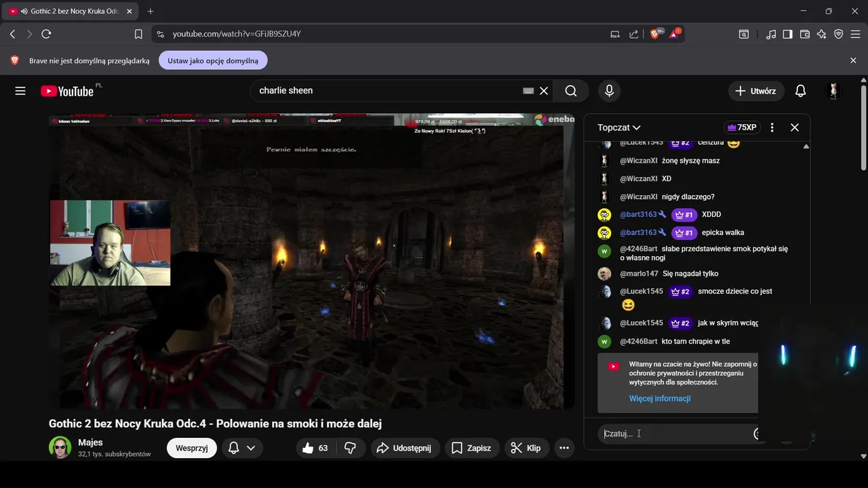Open YouTube notifications bell in header
Screen dimensions: 868x488
[x=800, y=91]
